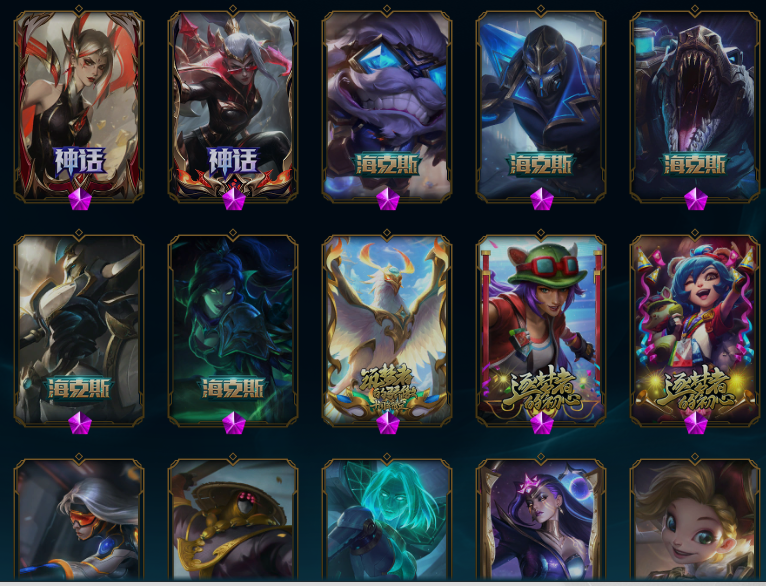Select the gem under the green hat girl card
Screen dimensions: 766x586
[542, 423]
